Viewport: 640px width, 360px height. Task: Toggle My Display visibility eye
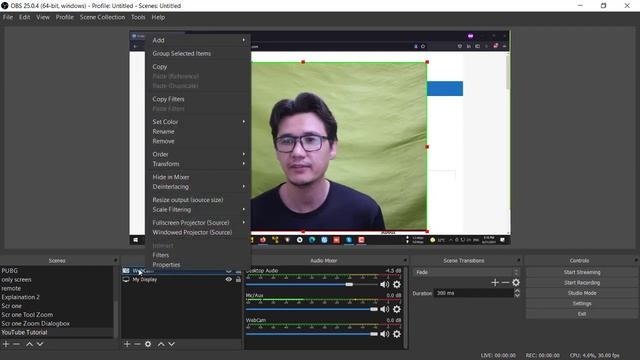[x=229, y=280]
